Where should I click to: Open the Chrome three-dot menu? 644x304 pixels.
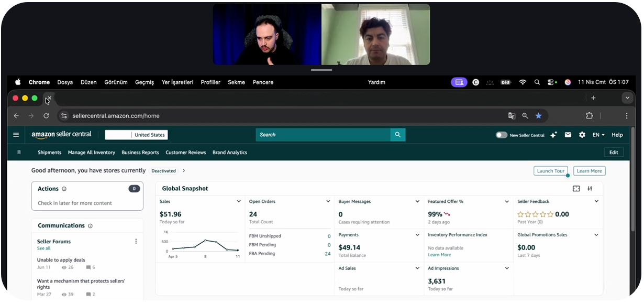[x=627, y=116]
